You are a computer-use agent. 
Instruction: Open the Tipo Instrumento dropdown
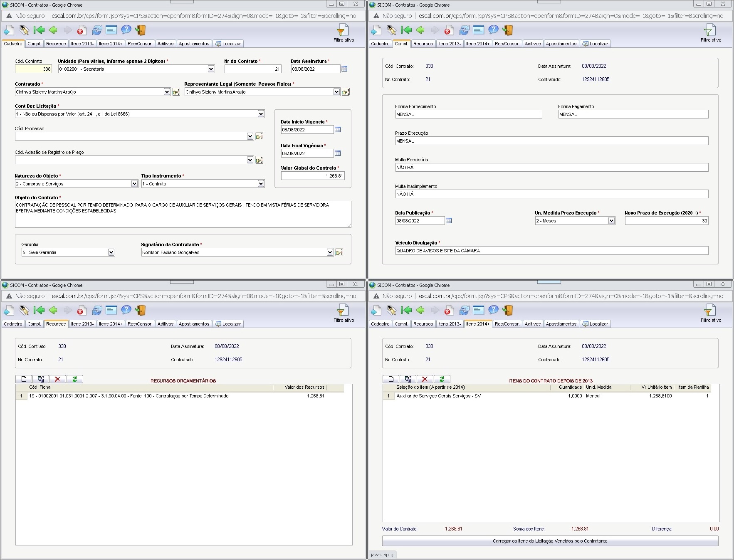coord(261,184)
